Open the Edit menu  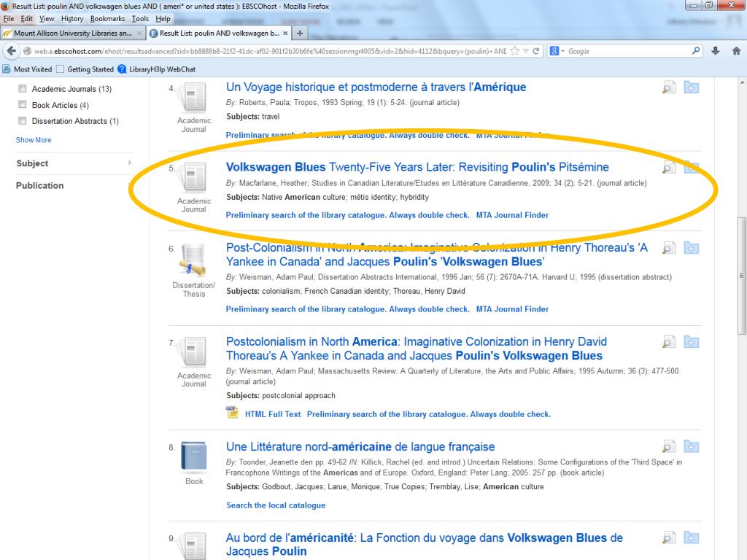click(x=27, y=18)
